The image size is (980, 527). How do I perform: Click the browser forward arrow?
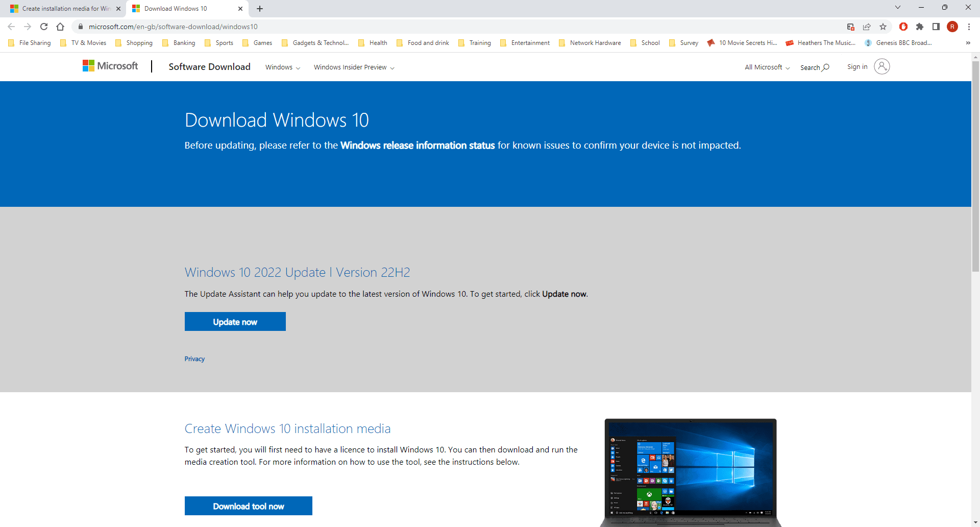28,27
